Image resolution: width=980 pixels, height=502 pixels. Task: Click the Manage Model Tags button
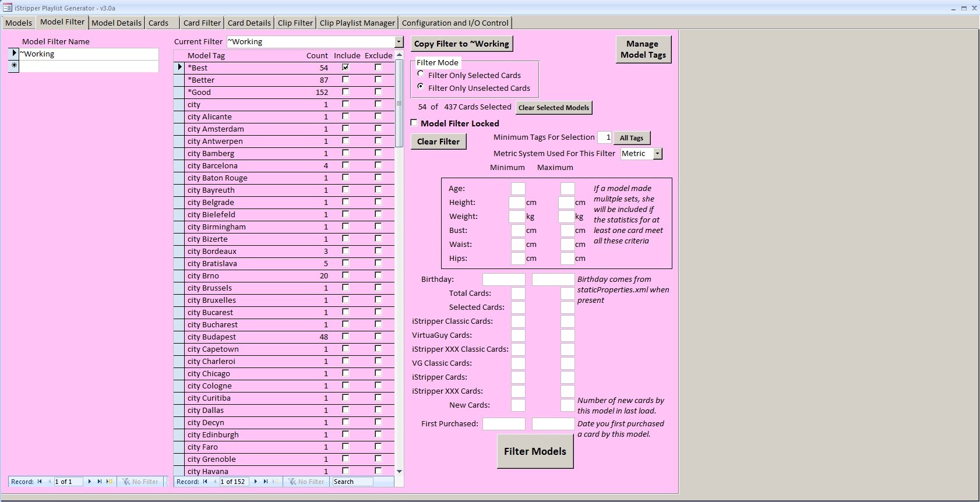[643, 50]
